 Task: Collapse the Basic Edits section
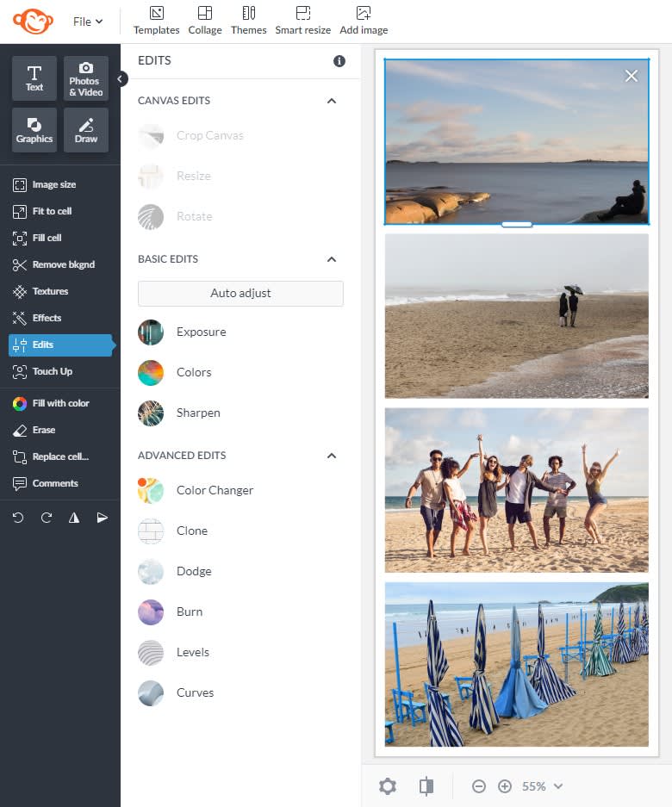(x=332, y=259)
